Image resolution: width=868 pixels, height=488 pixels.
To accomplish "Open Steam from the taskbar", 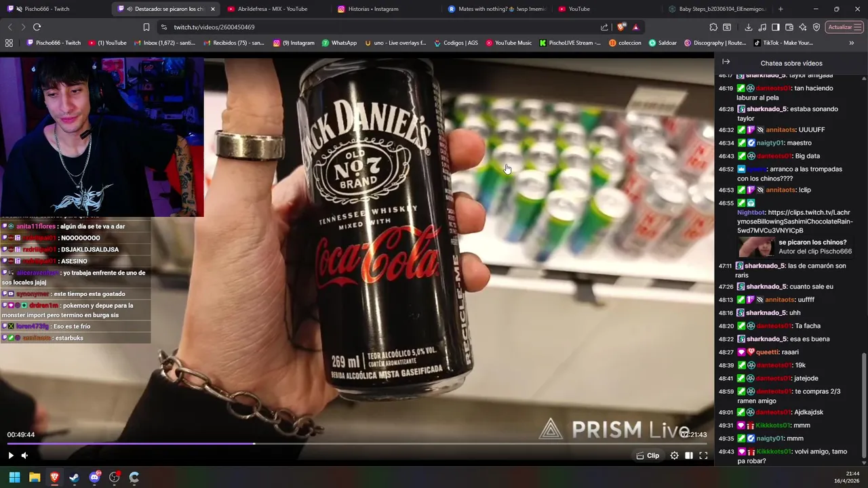I will [74, 477].
